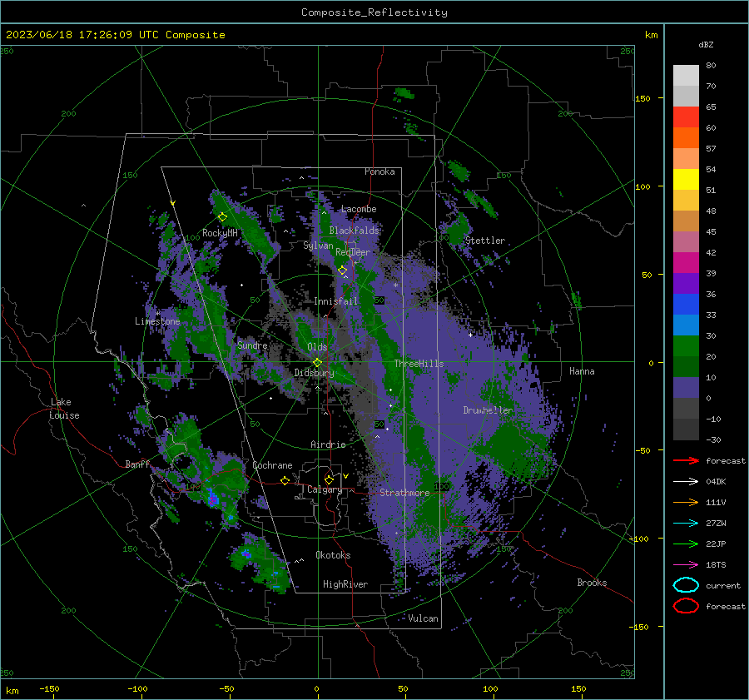Select the red swatch in dBZ legend
This screenshot has width=749, height=700.
click(686, 117)
